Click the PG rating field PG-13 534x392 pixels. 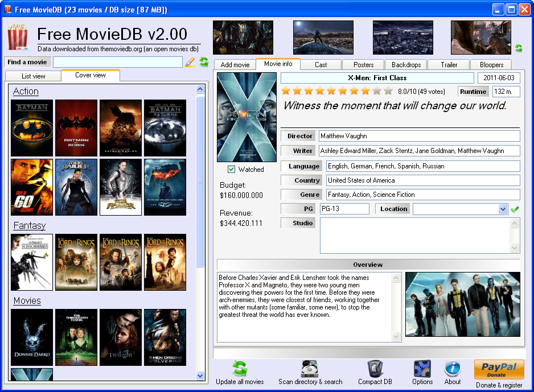click(x=344, y=209)
